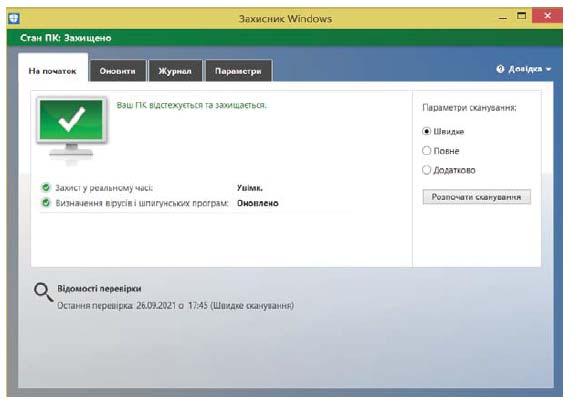580x407 pixels.
Task: Open the Параметри tab
Action: pyautogui.click(x=238, y=71)
